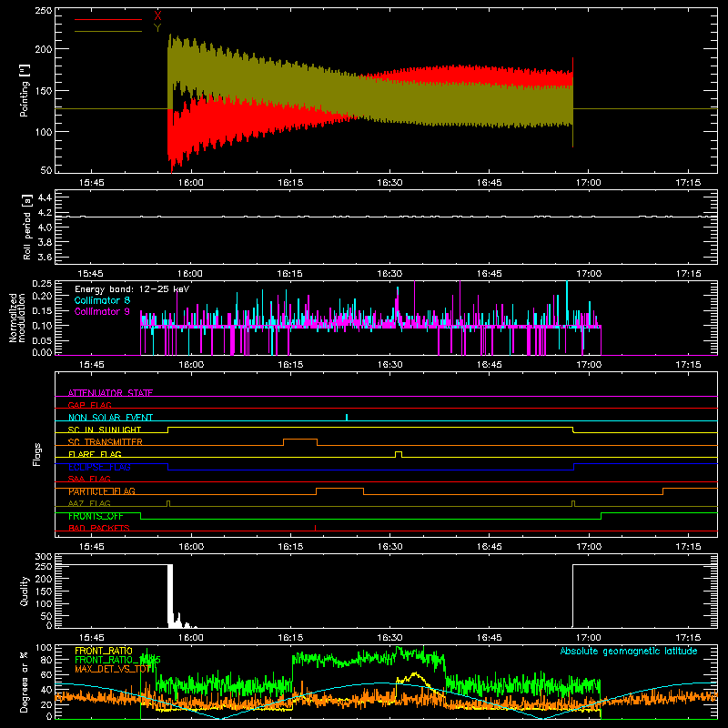Screen dimensions: 728x728
Task: Click the ATTENUATOR_STATE flag label
Action: click(110, 393)
